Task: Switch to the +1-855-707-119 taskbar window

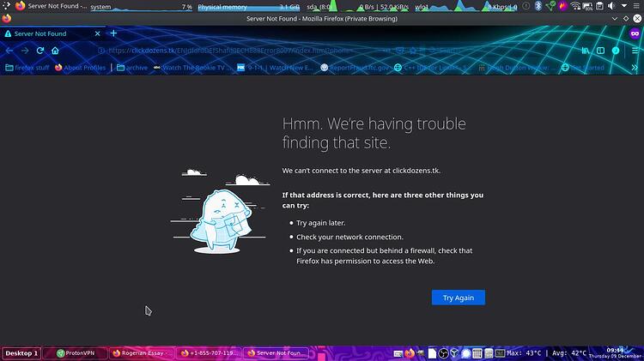Action: coord(210,353)
